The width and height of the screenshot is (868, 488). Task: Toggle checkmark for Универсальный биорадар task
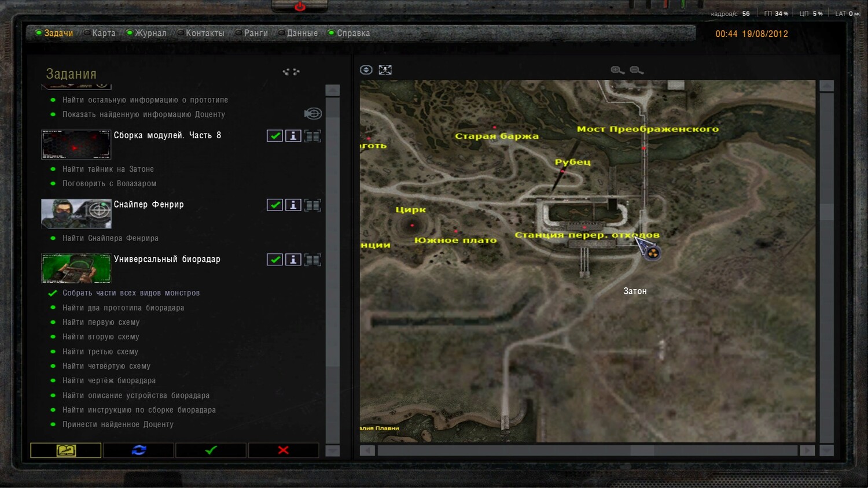pos(275,260)
